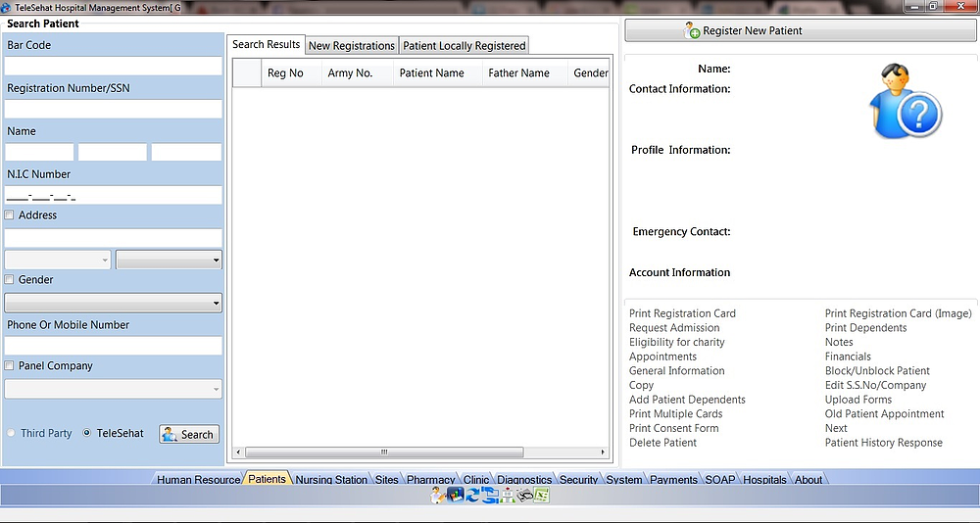Go to the Hospitals tab
The width and height of the screenshot is (980, 523).
coord(765,479)
